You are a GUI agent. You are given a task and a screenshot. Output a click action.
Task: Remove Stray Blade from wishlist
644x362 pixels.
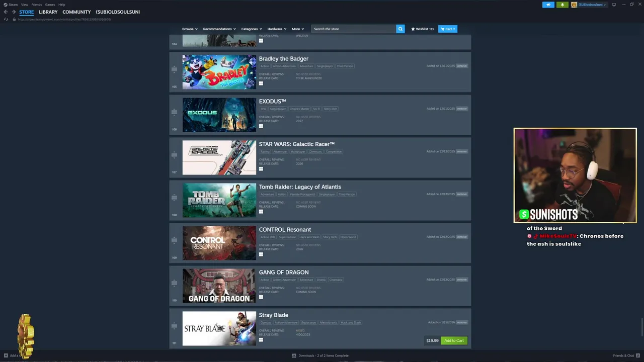(462, 322)
